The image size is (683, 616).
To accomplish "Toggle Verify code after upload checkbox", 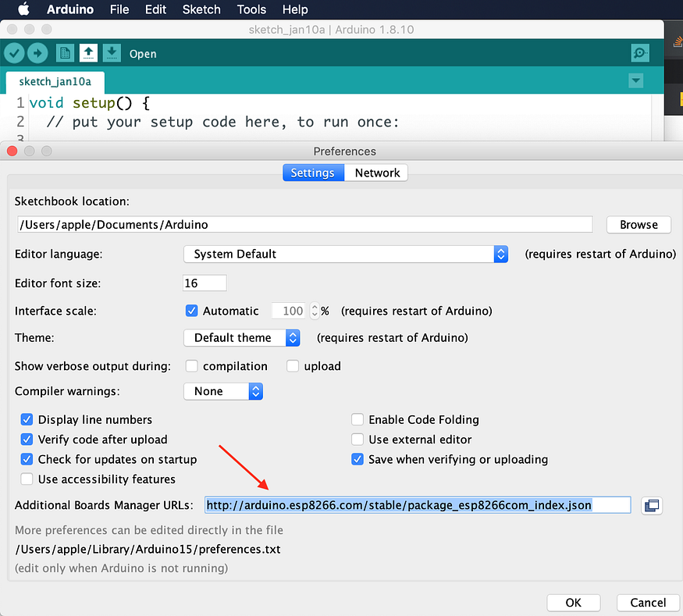I will click(x=27, y=439).
